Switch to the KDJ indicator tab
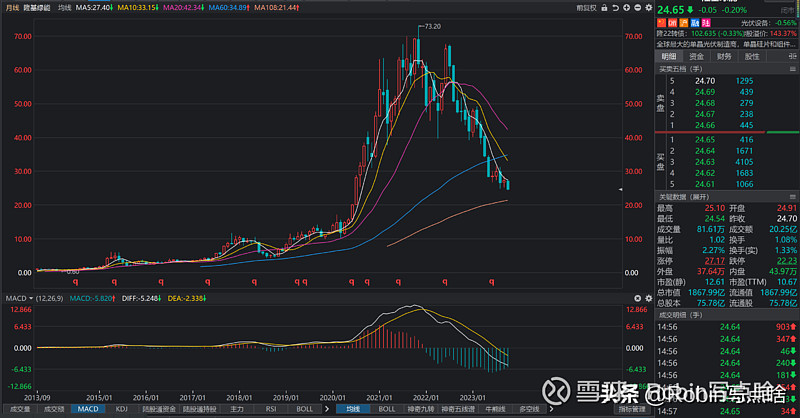This screenshot has width=800, height=418. [x=121, y=409]
